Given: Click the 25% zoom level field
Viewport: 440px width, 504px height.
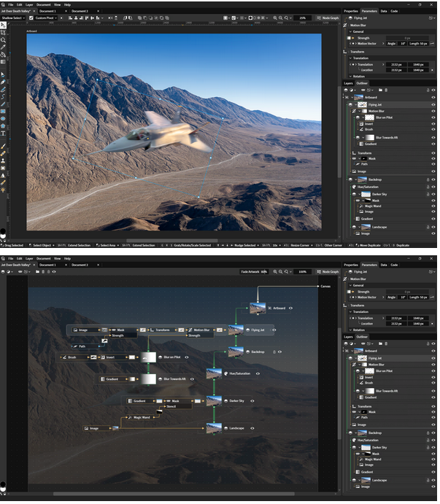Looking at the screenshot, I should click(x=301, y=18).
